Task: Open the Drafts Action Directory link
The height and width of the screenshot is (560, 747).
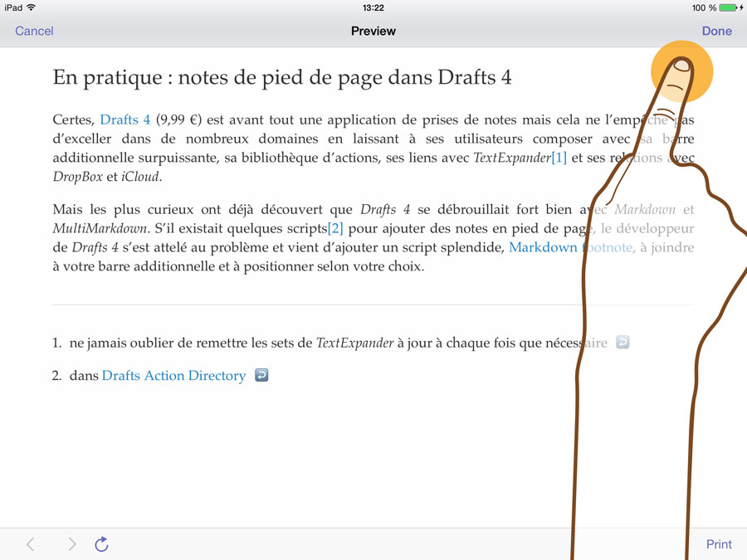Action: click(x=174, y=376)
